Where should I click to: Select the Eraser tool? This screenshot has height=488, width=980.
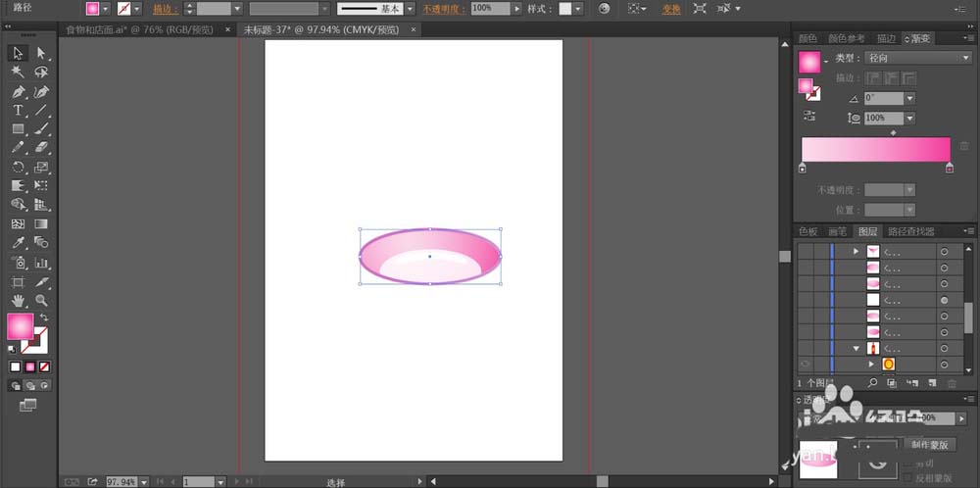click(41, 147)
